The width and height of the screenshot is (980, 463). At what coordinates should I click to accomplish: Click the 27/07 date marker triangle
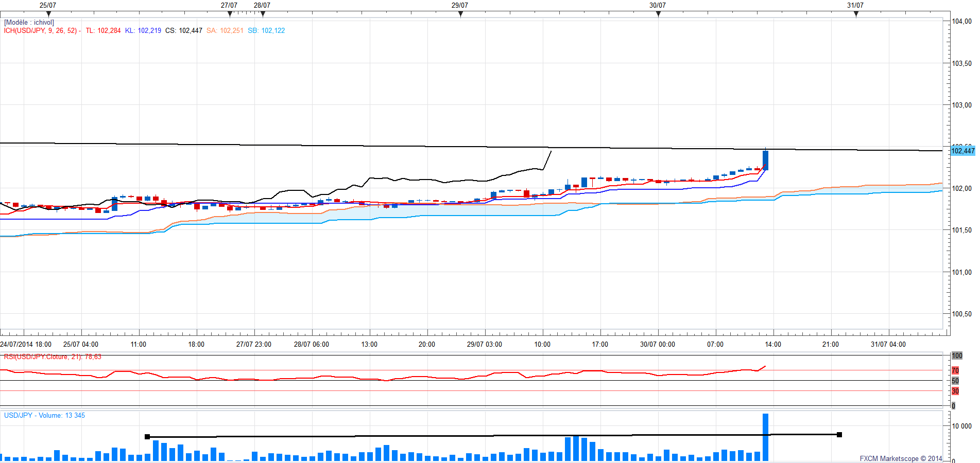pos(230,14)
